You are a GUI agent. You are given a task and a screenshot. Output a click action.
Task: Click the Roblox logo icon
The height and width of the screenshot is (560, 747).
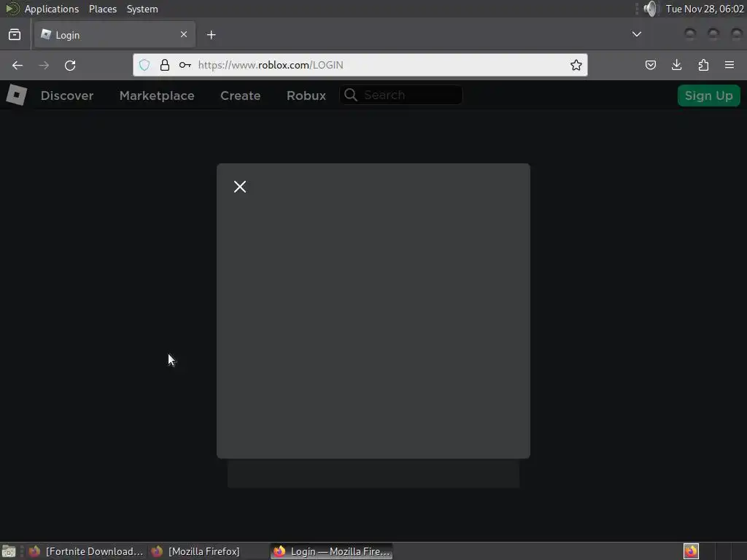point(16,95)
